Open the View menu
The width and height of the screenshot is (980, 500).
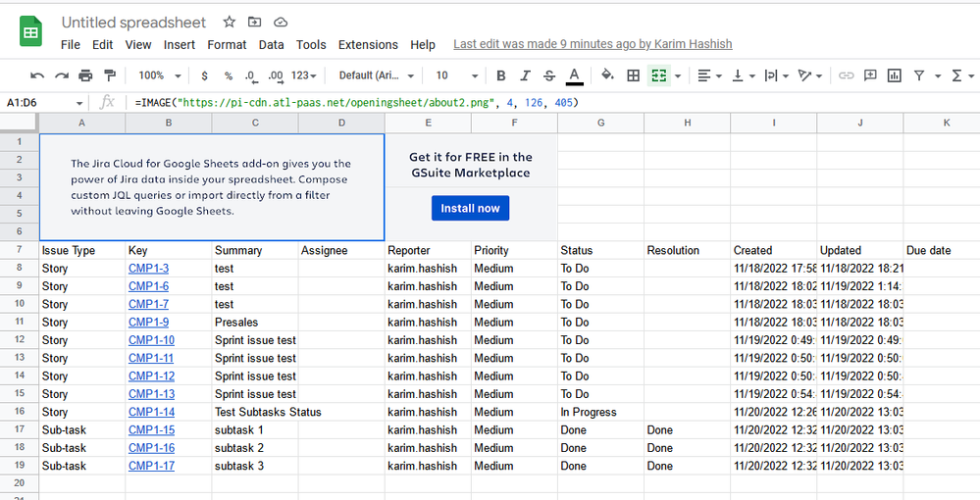pyautogui.click(x=138, y=45)
